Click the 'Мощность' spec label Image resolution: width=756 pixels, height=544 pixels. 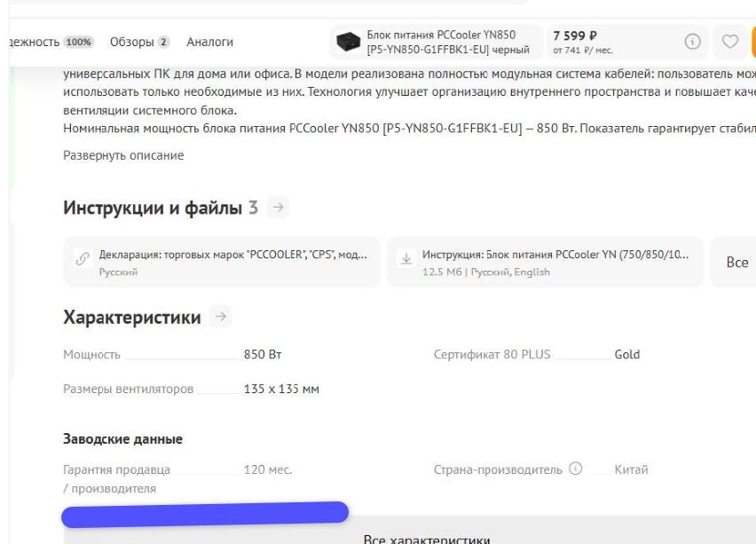[x=91, y=354]
